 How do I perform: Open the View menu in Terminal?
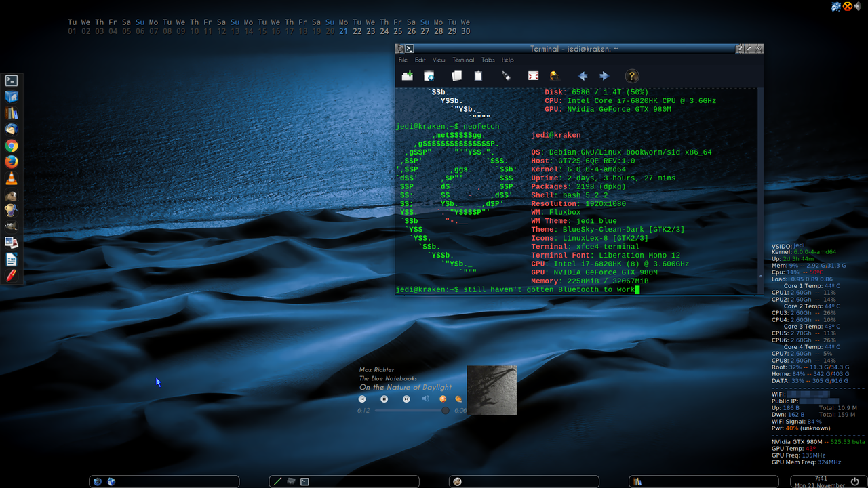[x=439, y=60]
